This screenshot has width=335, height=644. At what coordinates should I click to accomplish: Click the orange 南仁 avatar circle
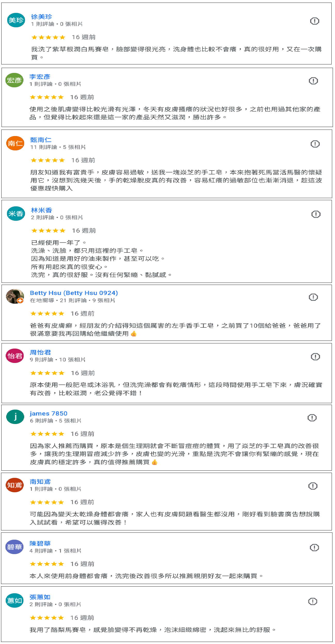(15, 143)
